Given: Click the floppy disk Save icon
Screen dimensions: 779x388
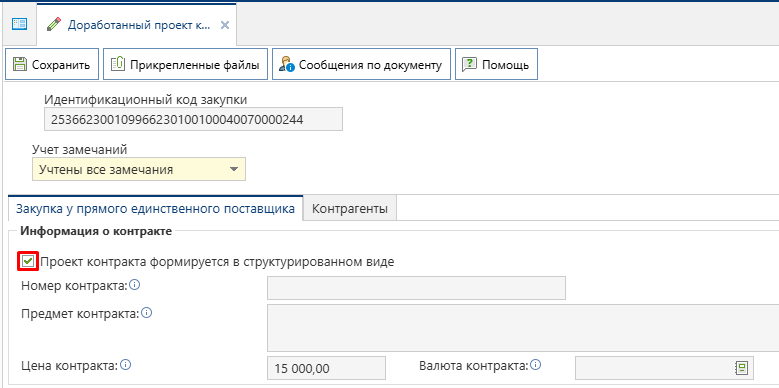Looking at the screenshot, I should pos(19,64).
